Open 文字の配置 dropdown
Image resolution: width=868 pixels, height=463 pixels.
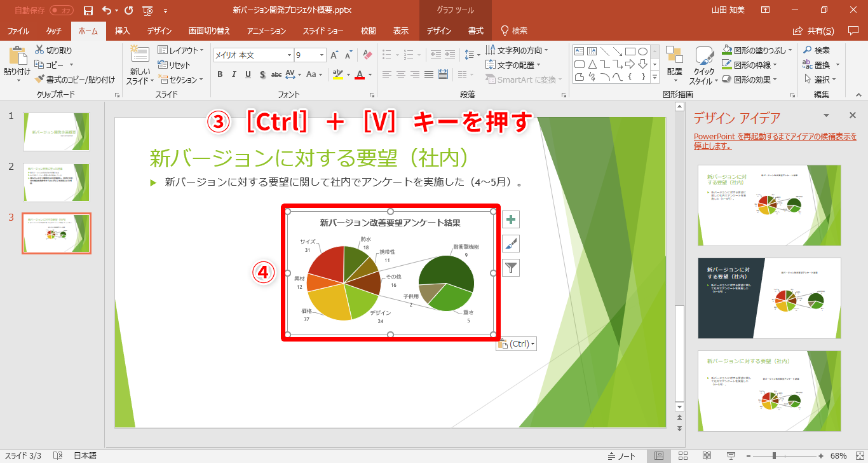pyautogui.click(x=513, y=65)
